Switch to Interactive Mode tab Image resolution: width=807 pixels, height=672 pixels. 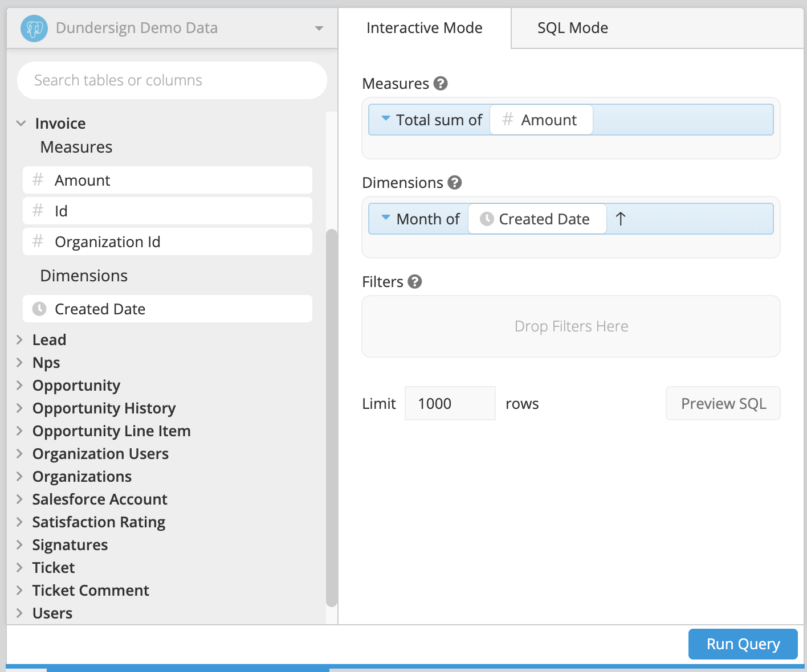[x=425, y=28]
